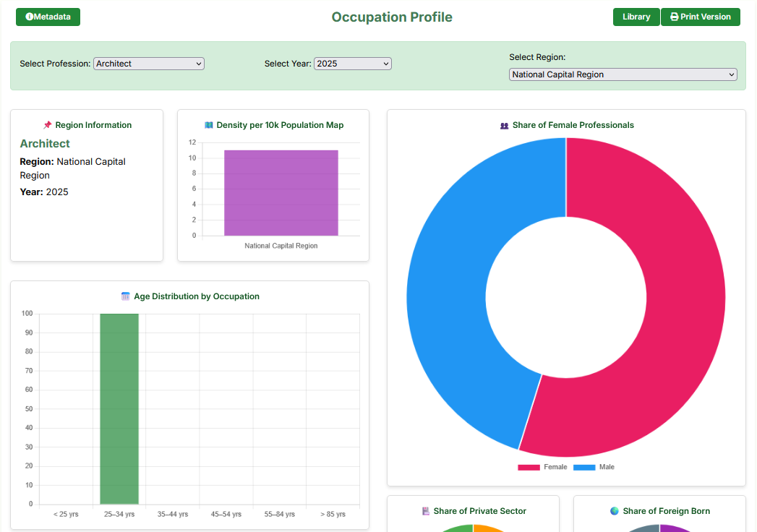The height and width of the screenshot is (532, 757).
Task: Click the Occupation Profile page title
Action: (392, 17)
